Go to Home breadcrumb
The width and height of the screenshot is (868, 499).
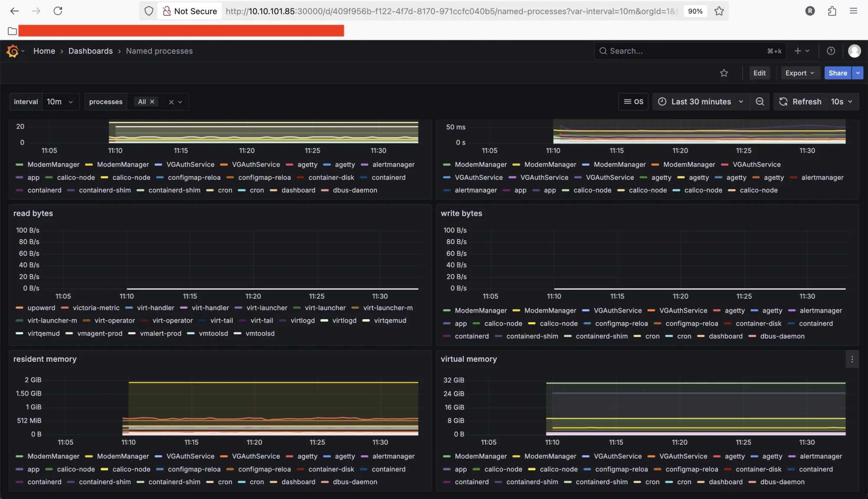click(x=44, y=51)
